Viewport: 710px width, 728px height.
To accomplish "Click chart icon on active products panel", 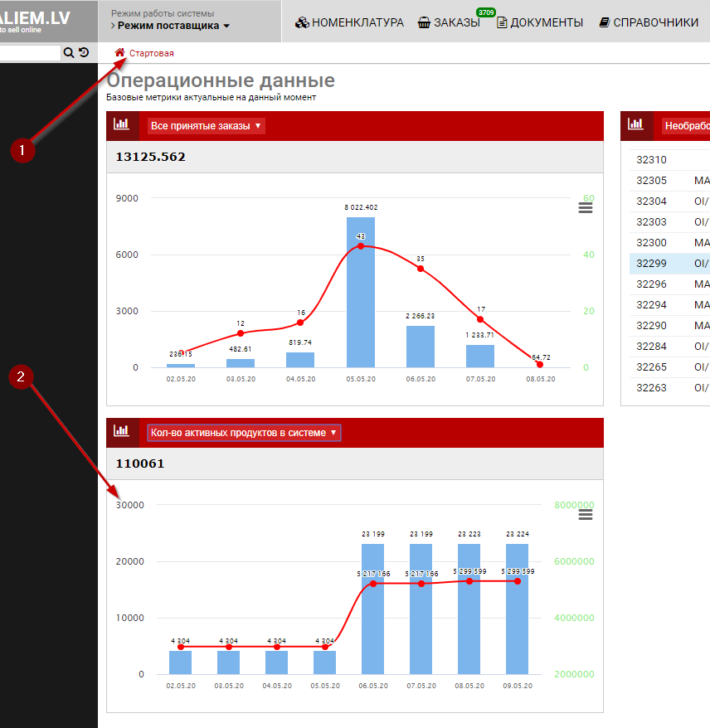I will [122, 432].
